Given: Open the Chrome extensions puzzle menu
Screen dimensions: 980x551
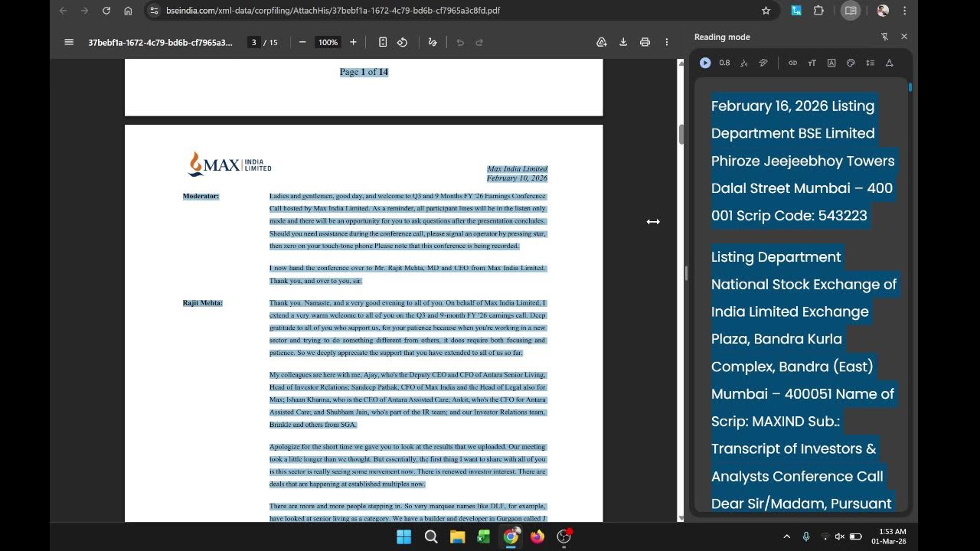Looking at the screenshot, I should [818, 11].
